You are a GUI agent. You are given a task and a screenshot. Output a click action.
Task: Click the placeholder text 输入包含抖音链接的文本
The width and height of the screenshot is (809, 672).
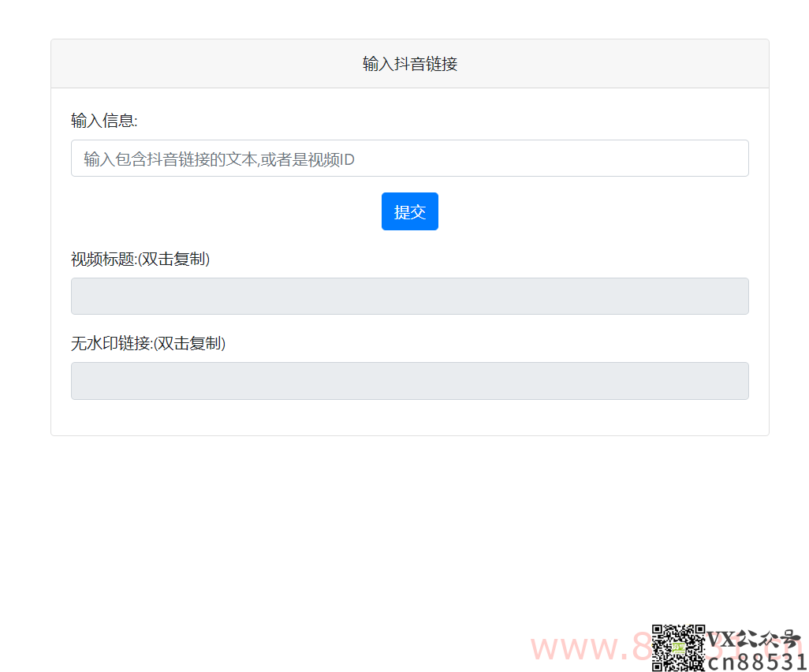tap(217, 159)
